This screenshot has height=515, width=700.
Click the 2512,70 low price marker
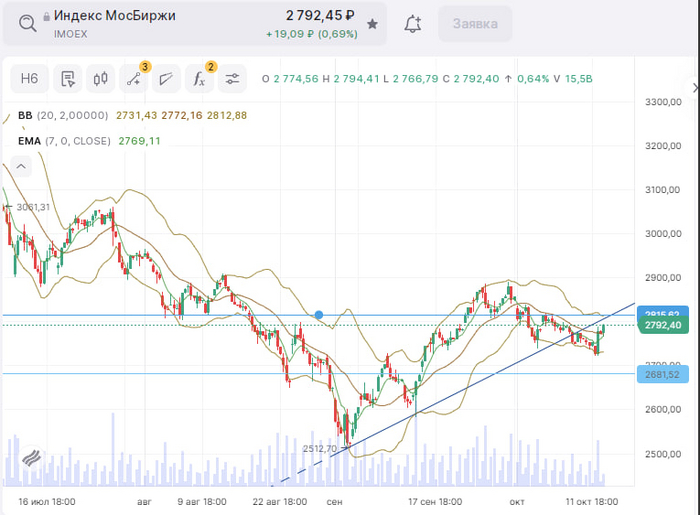tap(320, 449)
